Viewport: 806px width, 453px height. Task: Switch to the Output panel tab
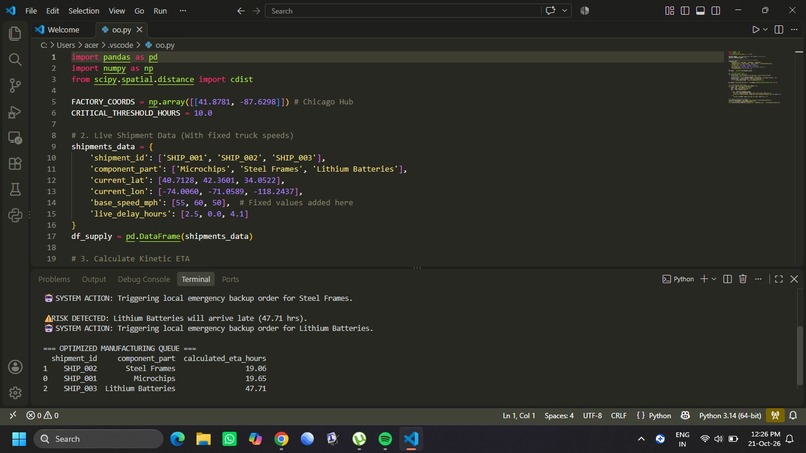(94, 279)
